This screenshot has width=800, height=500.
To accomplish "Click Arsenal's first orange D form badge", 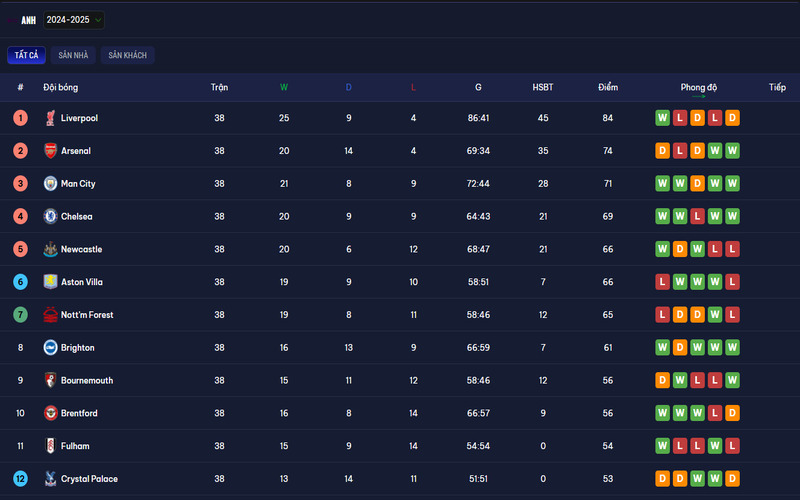I will 662,151.
